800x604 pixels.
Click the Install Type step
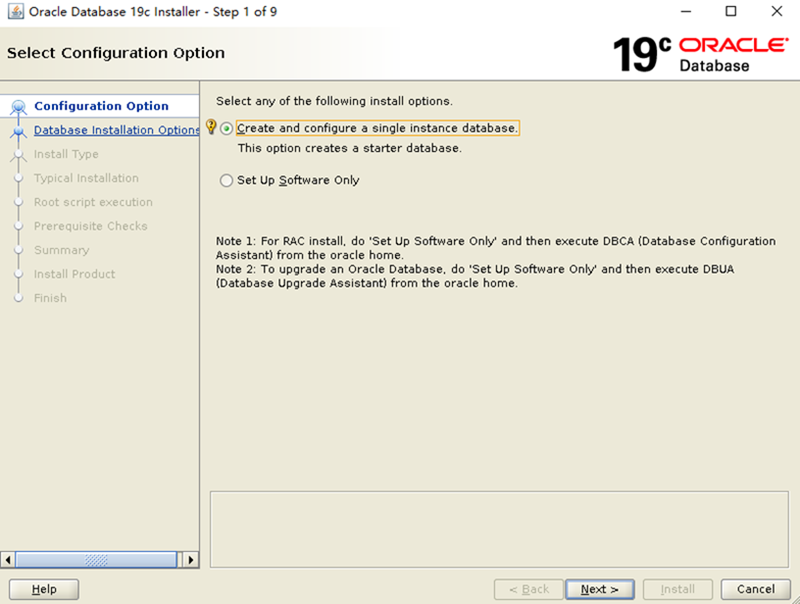click(66, 154)
